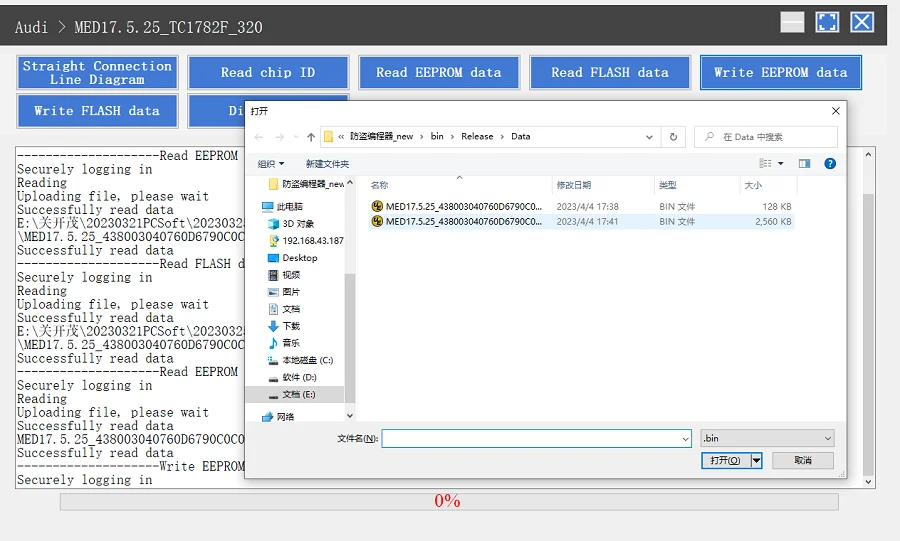Viewport: 900px width, 541px height.
Task: Open 文档 (E:) drive
Action: 295,395
